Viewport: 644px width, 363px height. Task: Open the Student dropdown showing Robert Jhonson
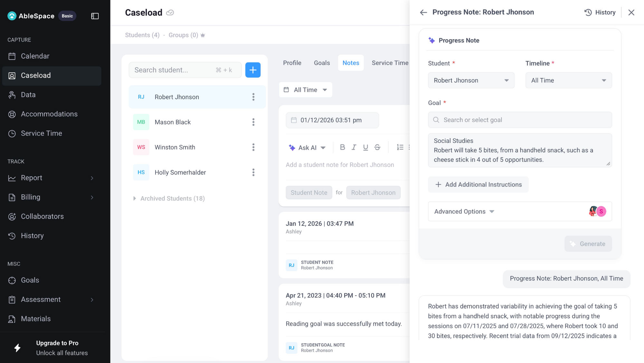pyautogui.click(x=471, y=80)
